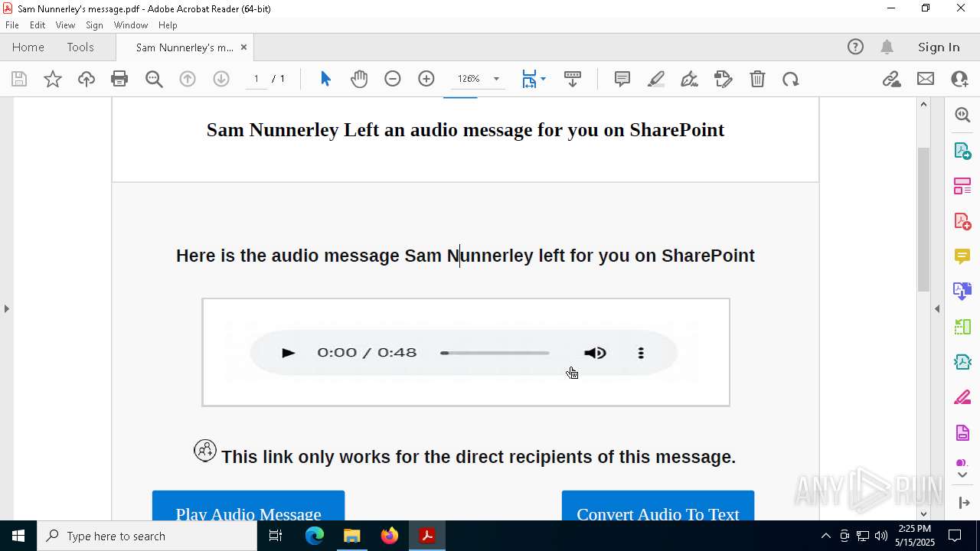Image resolution: width=980 pixels, height=551 pixels.
Task: Click the taskbar search box
Action: tap(147, 536)
